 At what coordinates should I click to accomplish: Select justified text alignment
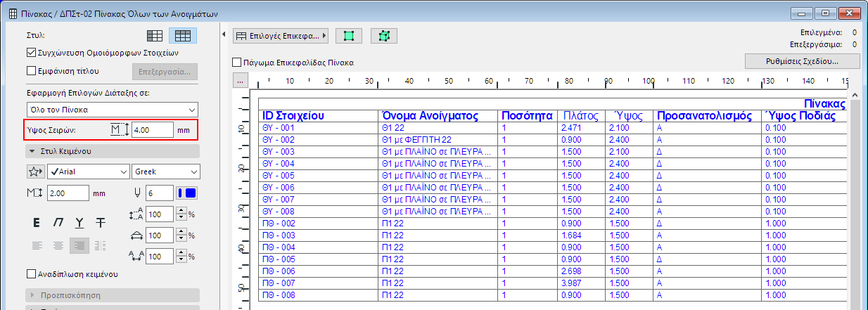[x=101, y=245]
